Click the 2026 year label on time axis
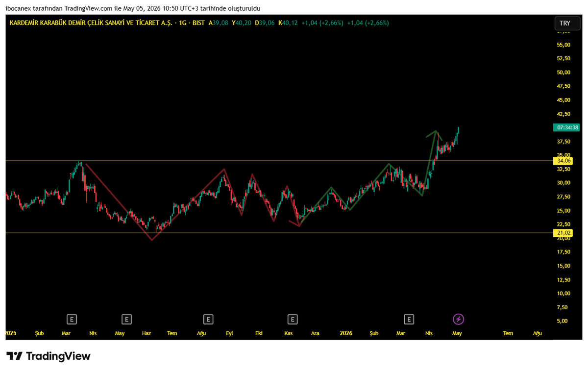588x372 pixels. pos(346,333)
